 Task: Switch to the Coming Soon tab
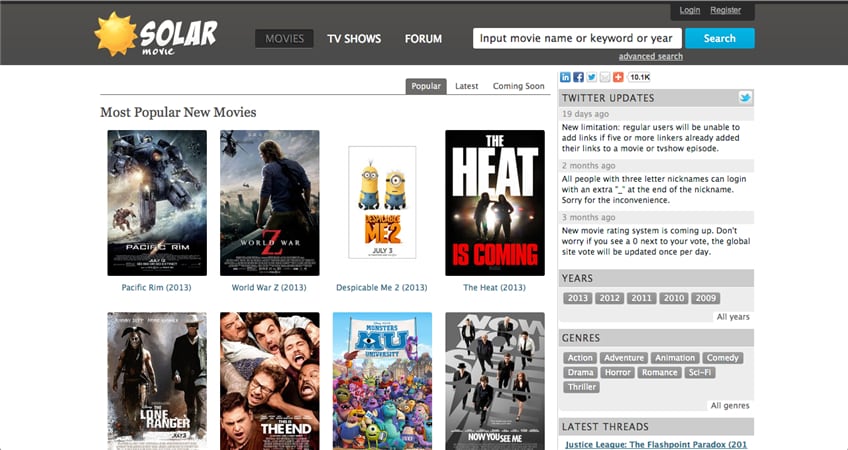tap(518, 86)
